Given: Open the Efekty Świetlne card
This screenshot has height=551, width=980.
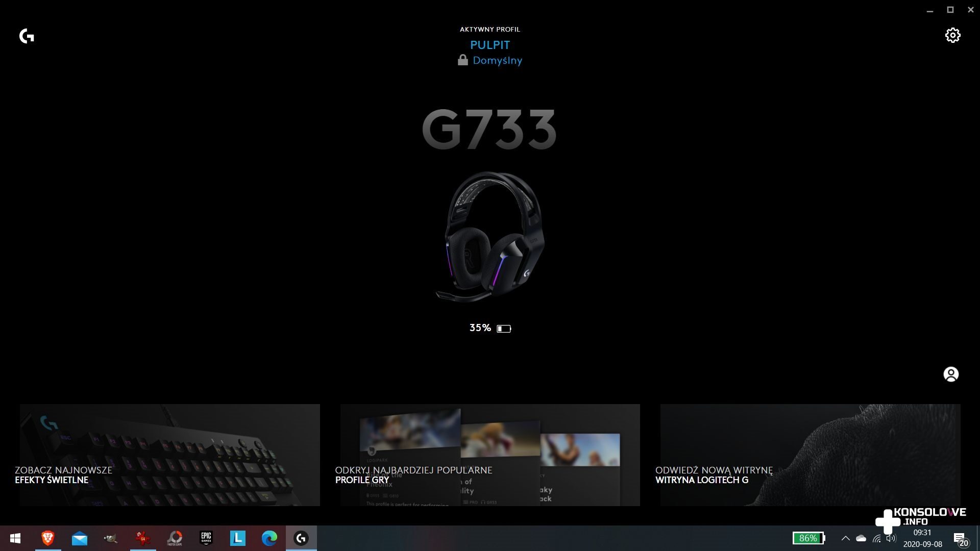Looking at the screenshot, I should pyautogui.click(x=169, y=455).
